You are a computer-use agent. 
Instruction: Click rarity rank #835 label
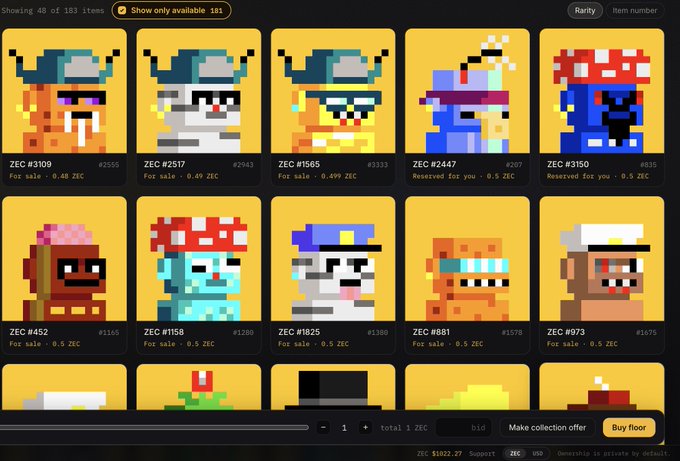[x=648, y=165]
